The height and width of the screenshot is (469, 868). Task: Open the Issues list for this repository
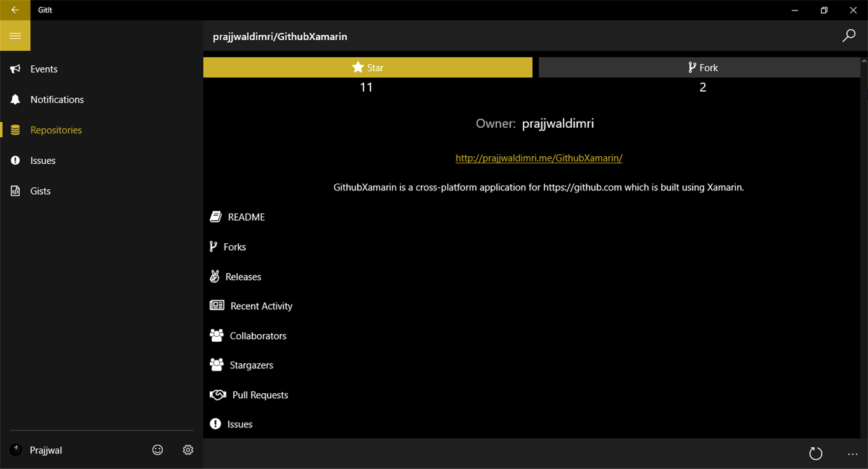240,424
